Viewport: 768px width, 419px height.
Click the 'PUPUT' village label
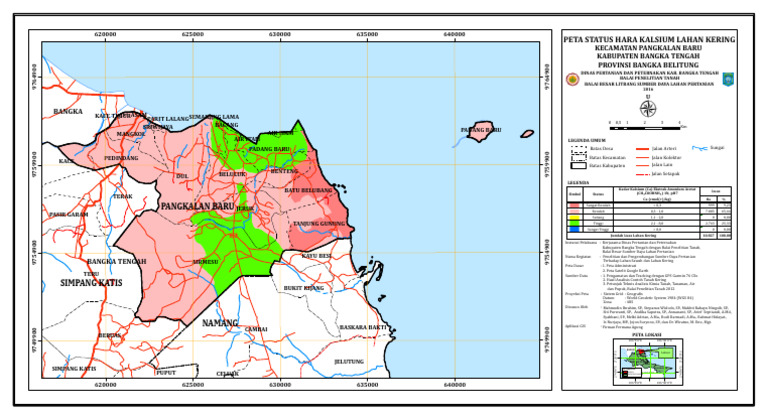[166, 372]
